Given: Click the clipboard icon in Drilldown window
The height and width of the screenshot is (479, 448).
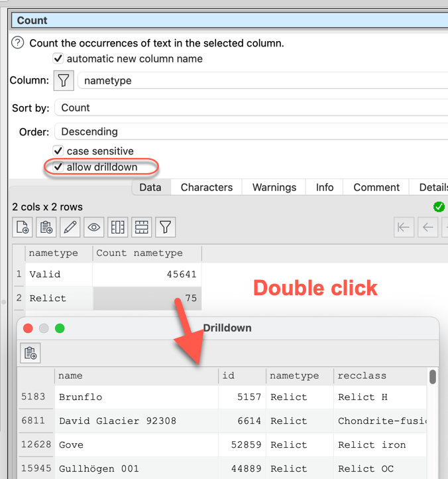Looking at the screenshot, I should point(30,354).
